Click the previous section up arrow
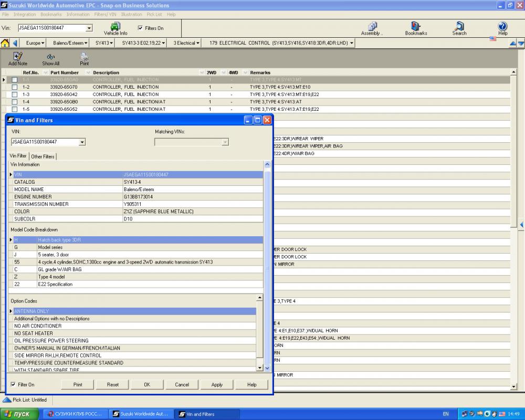 point(512,44)
